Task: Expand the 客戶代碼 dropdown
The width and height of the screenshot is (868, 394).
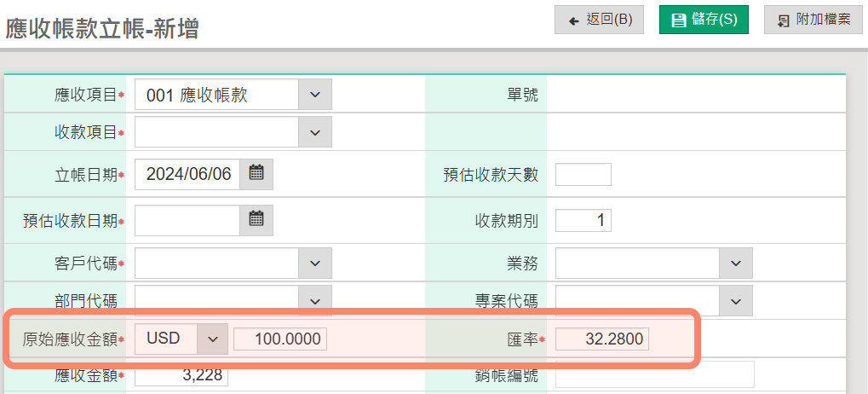Action: pyautogui.click(x=314, y=264)
